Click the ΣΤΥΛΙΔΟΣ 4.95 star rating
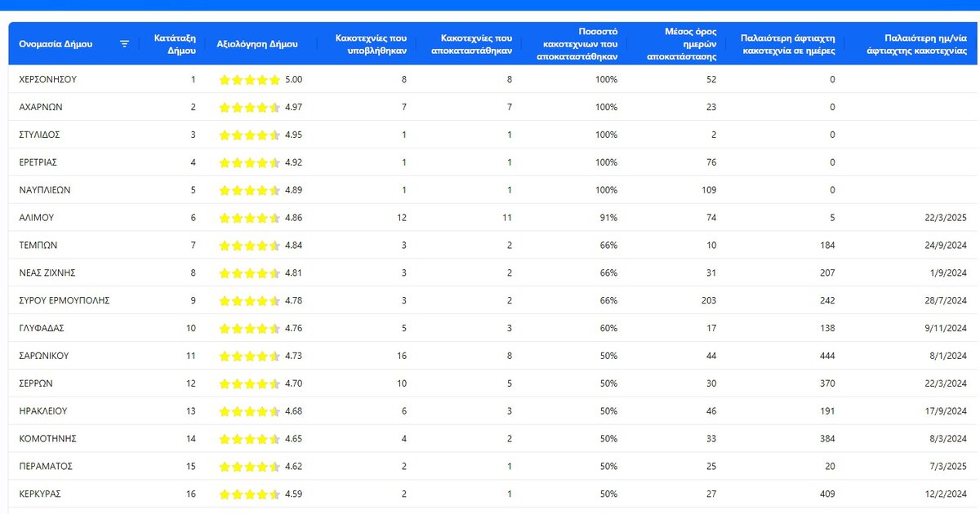The height and width of the screenshot is (514, 980). 249,135
